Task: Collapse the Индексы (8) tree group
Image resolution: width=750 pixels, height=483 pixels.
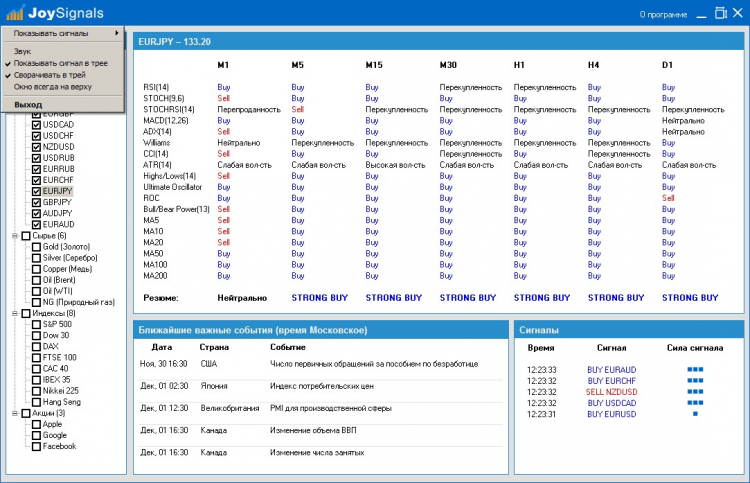Action: (14, 313)
